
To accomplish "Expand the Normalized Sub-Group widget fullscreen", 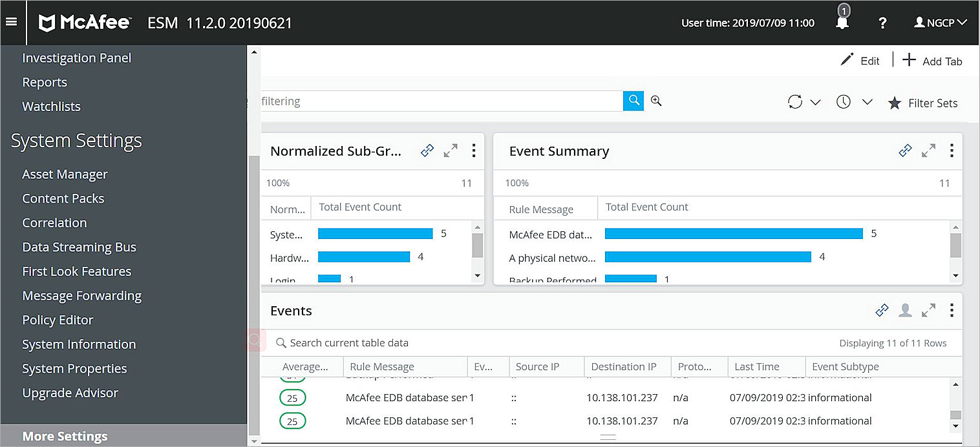I will 451,151.
